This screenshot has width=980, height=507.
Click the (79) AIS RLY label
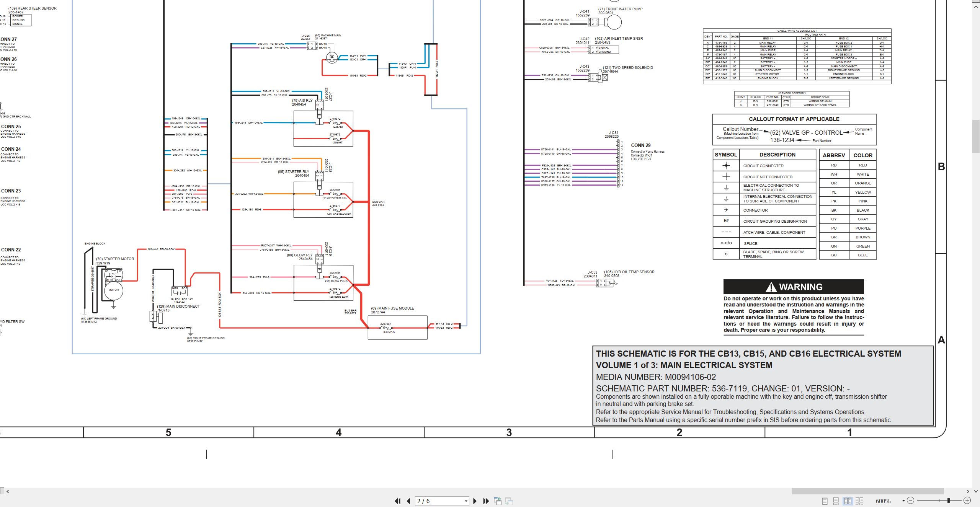(302, 101)
